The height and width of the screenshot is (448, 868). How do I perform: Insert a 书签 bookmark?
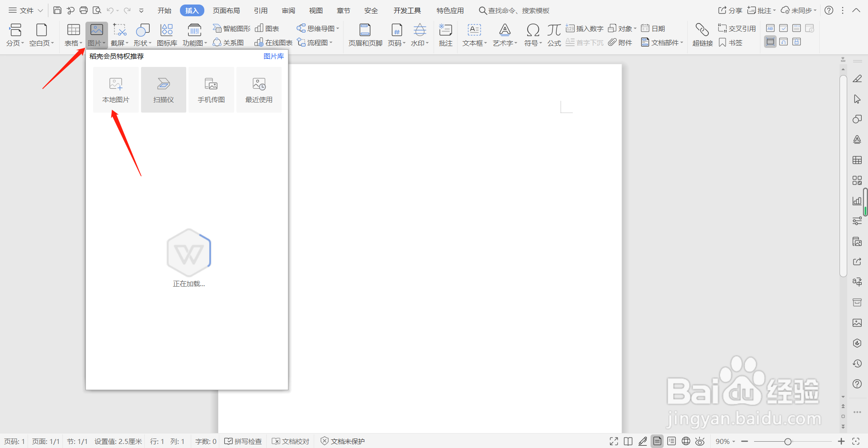point(731,42)
